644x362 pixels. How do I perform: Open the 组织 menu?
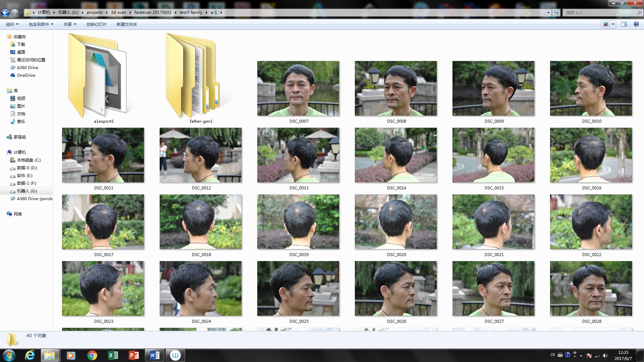(x=12, y=24)
